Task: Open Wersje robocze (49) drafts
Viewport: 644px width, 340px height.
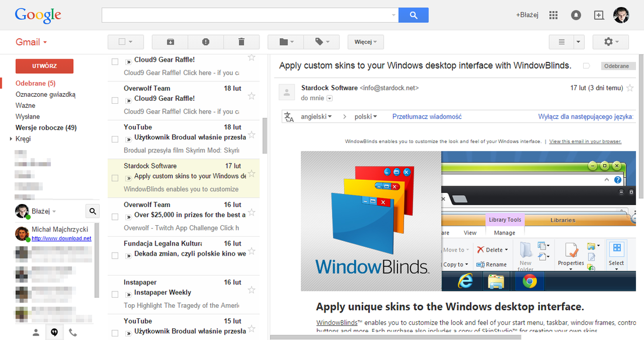Action: click(46, 128)
